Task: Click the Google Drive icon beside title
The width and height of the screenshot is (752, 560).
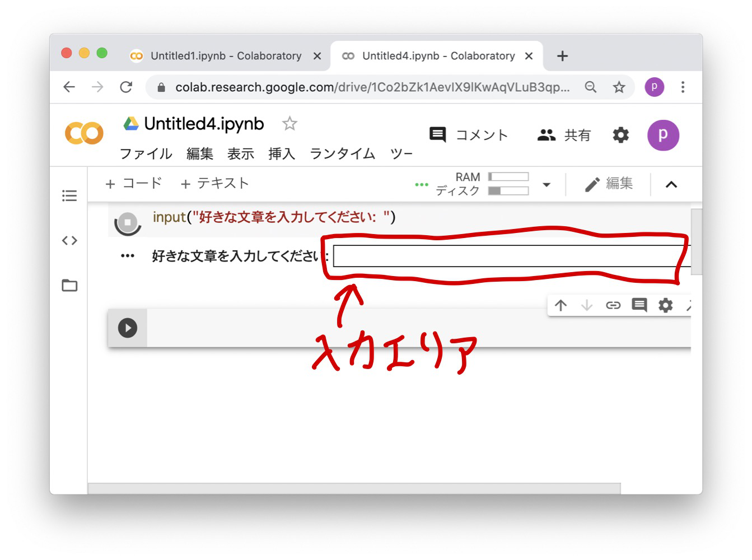Action: (x=131, y=123)
